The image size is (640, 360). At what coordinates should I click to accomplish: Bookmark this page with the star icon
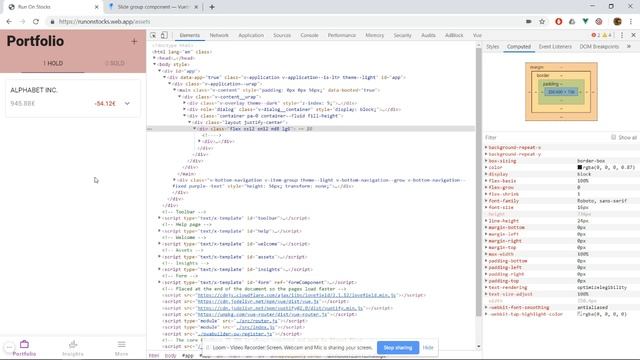pos(542,22)
